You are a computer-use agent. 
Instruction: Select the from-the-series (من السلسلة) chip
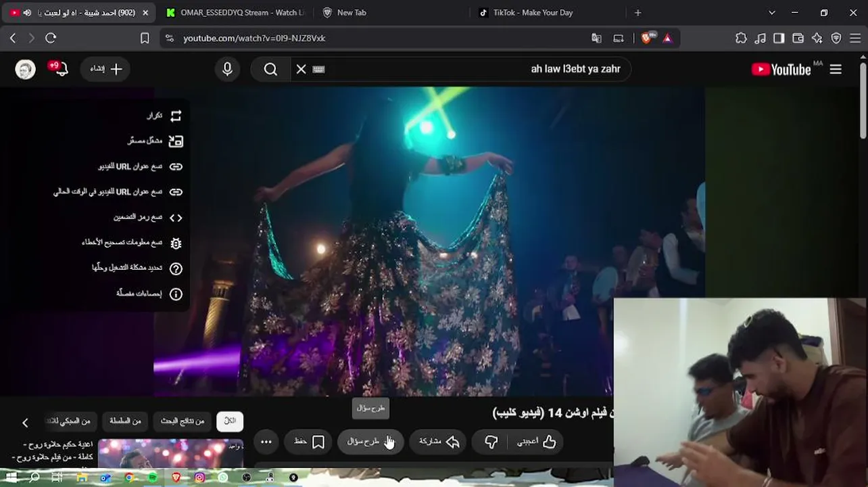pos(126,421)
